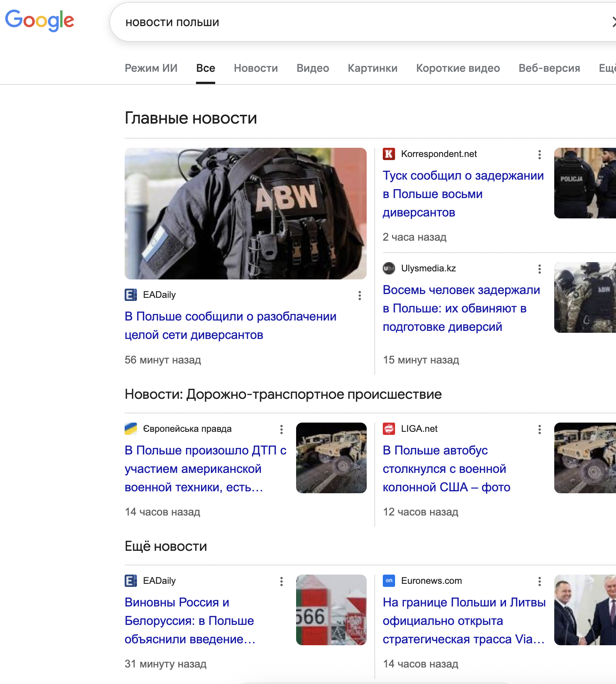Switch to the Новости tab
The width and height of the screenshot is (616, 684).
click(255, 68)
